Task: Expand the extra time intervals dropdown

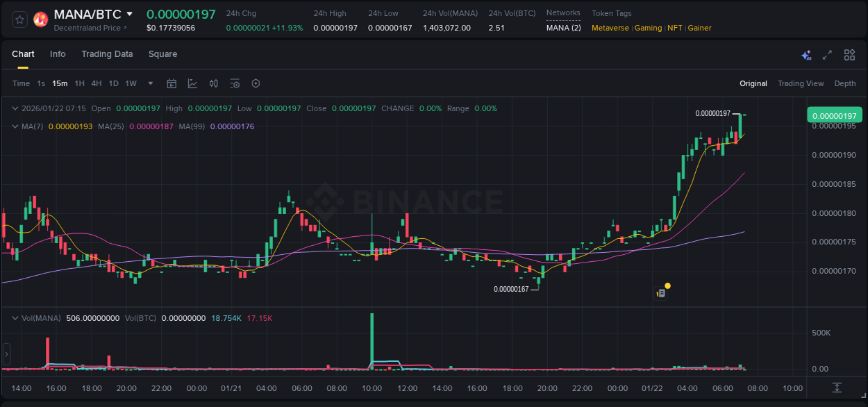Action: (x=150, y=83)
